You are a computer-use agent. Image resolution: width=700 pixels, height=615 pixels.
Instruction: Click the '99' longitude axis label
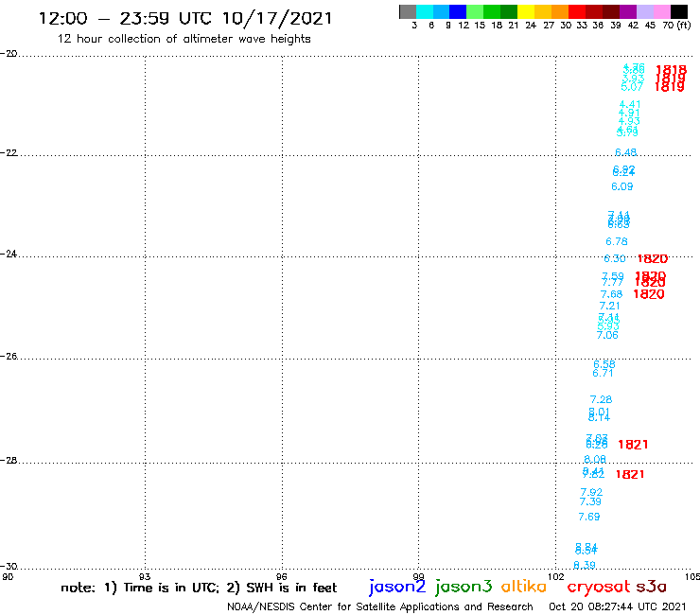418,576
